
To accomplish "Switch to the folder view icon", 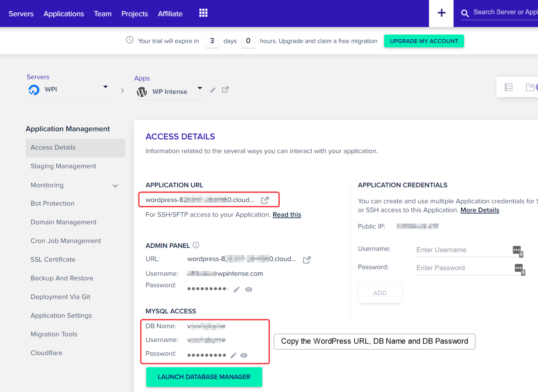I will tap(530, 87).
